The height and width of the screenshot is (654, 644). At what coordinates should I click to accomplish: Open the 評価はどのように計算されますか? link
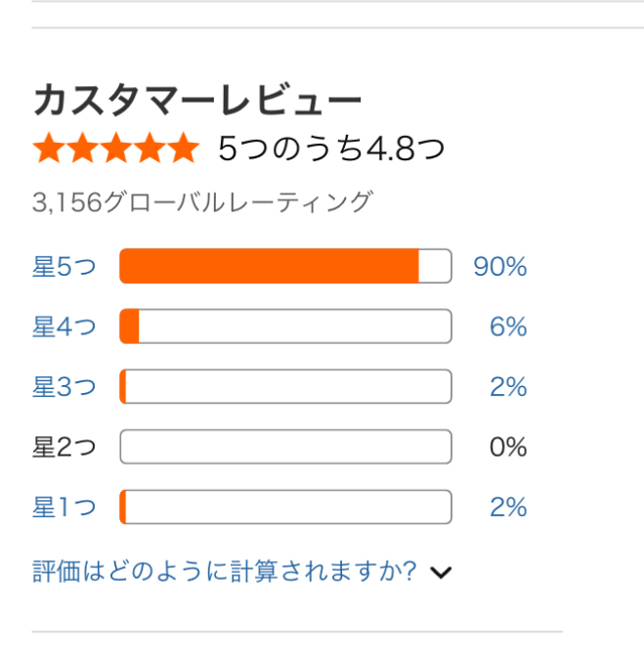click(224, 571)
